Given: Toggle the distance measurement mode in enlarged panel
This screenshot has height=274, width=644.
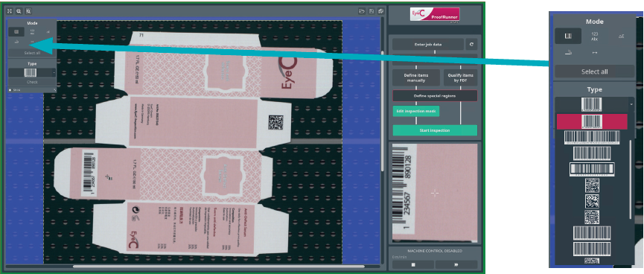Looking at the screenshot, I should pyautogui.click(x=594, y=53).
